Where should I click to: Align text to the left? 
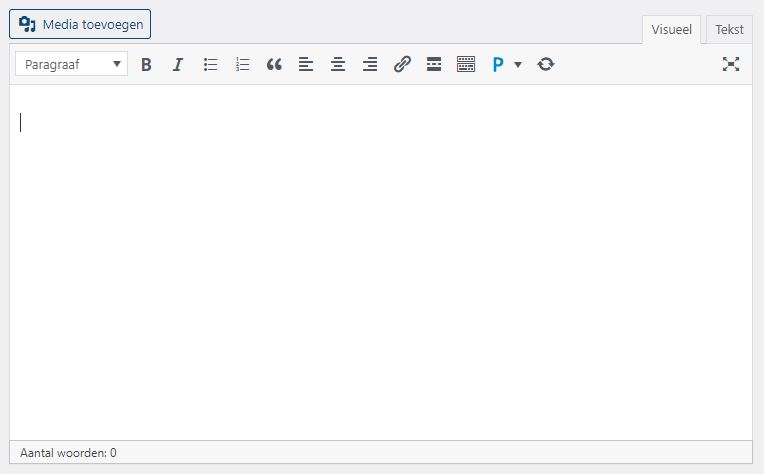point(306,64)
